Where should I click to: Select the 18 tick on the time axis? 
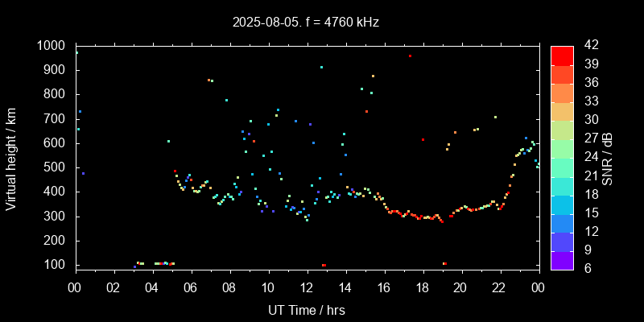pos(423,287)
